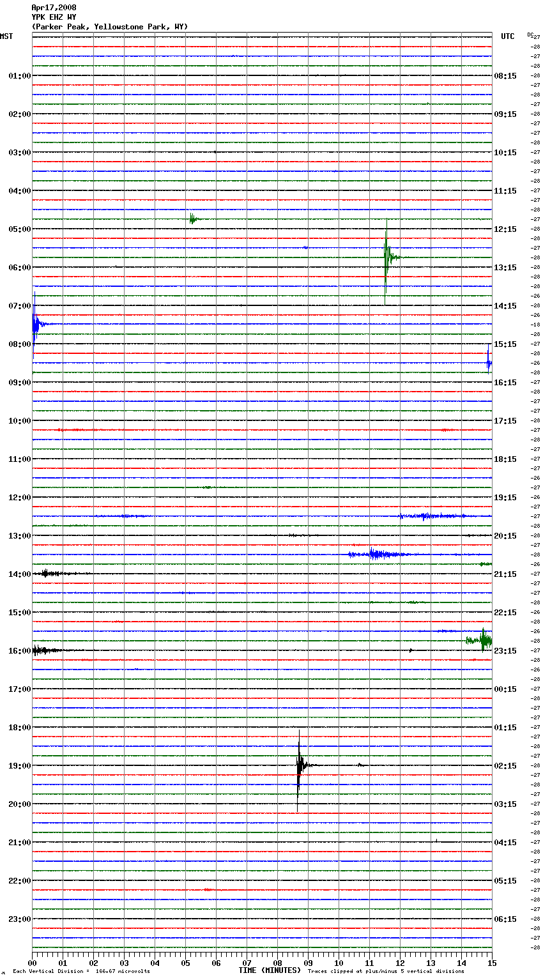Select the 05:00 MST row label
The width and height of the screenshot is (543, 980).
tap(19, 229)
